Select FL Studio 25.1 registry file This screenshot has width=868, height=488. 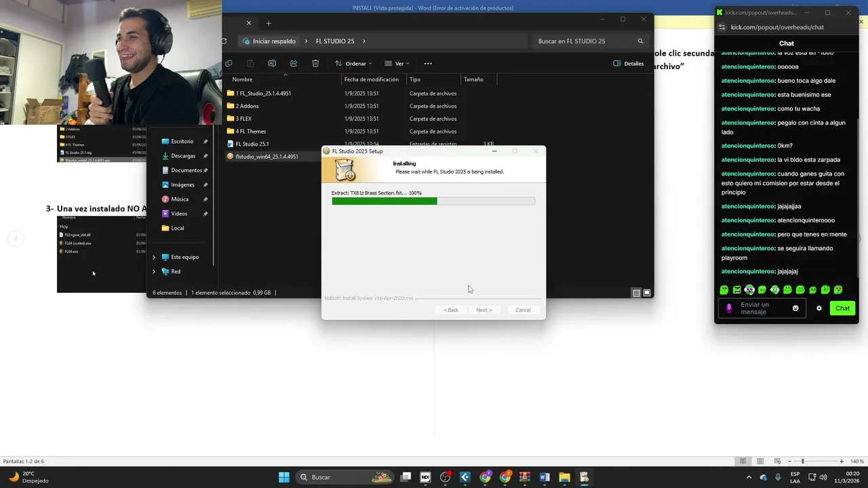point(252,144)
